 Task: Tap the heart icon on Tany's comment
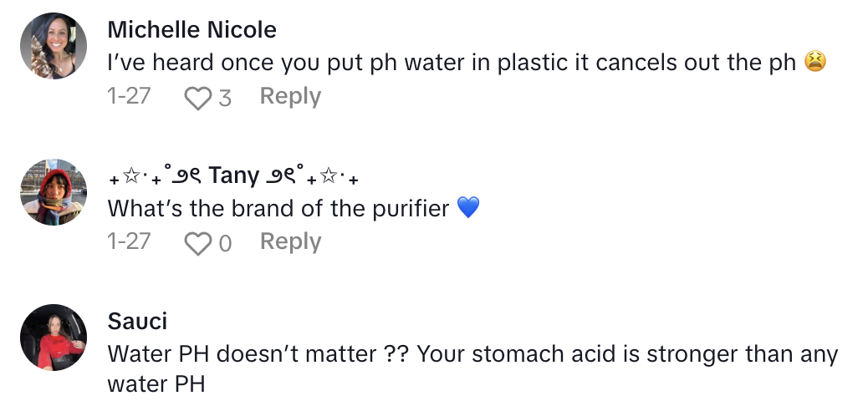[198, 243]
